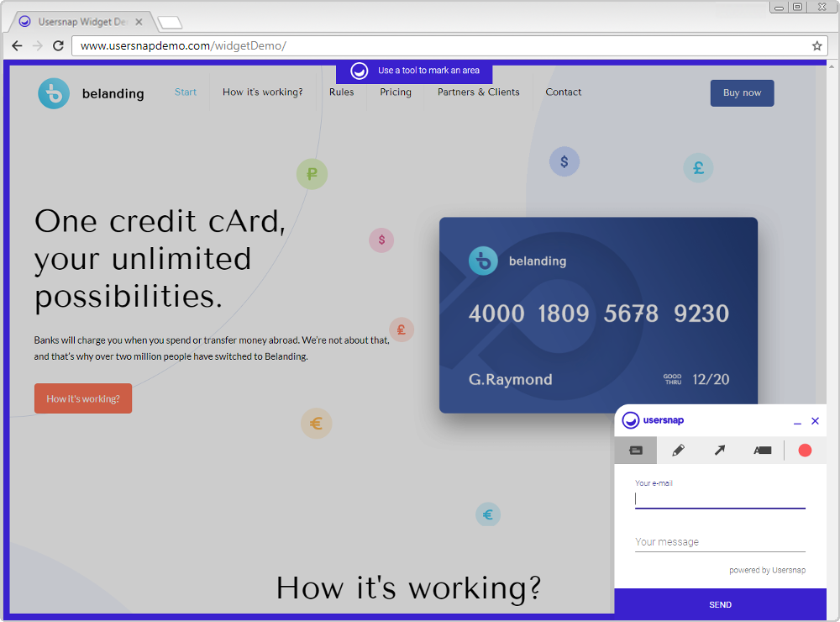This screenshot has width=840, height=622.
Task: Click the One credit cArd headline
Action: pyautogui.click(x=160, y=259)
